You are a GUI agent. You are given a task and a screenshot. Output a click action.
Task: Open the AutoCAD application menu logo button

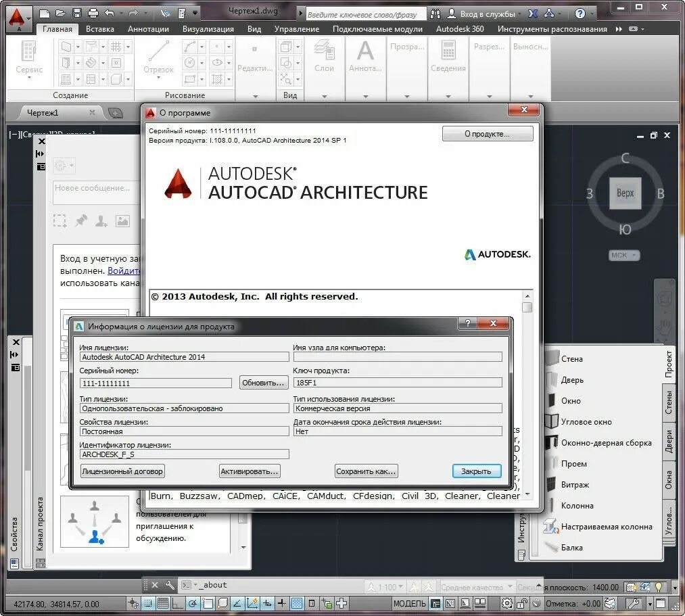click(18, 19)
